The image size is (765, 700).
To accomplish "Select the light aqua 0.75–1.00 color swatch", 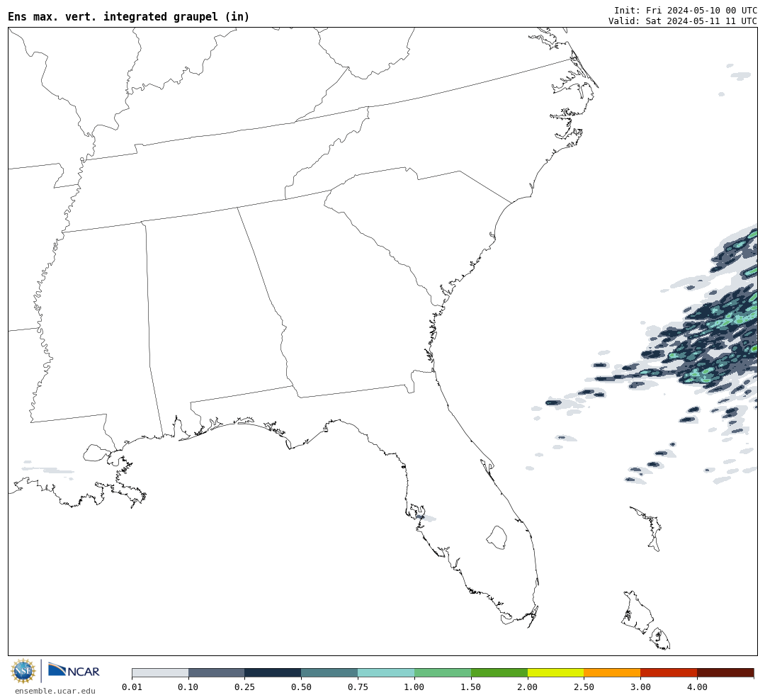I will click(x=387, y=673).
